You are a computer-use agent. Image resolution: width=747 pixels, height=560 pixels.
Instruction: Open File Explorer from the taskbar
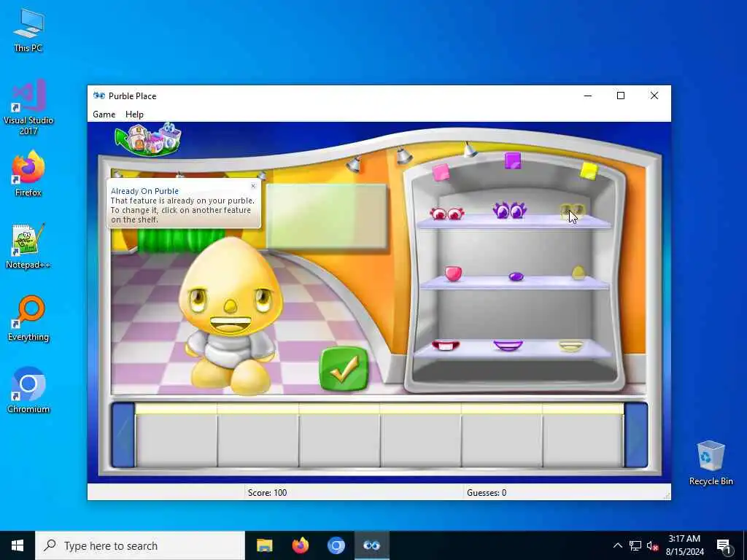click(x=264, y=545)
